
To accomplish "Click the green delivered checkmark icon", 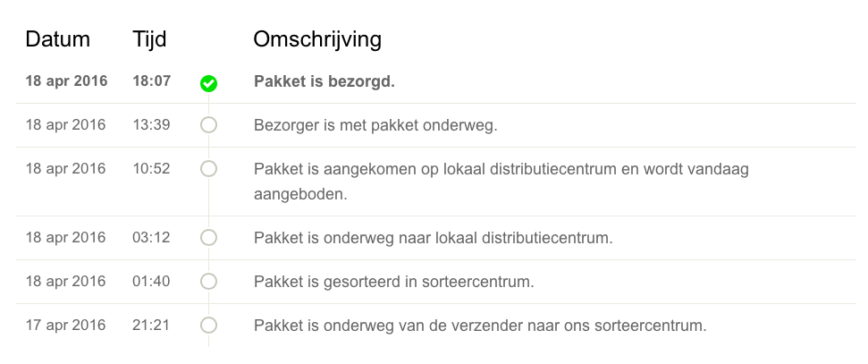I will (208, 84).
